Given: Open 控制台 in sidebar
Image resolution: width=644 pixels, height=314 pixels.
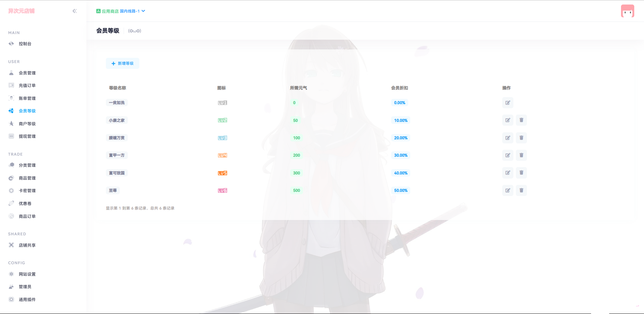Looking at the screenshot, I should coord(25,44).
